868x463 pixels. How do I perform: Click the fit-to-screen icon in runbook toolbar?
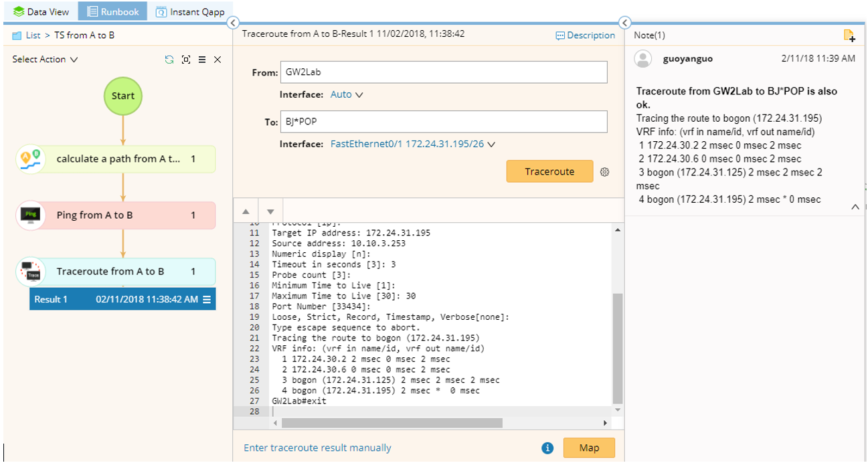(x=186, y=60)
